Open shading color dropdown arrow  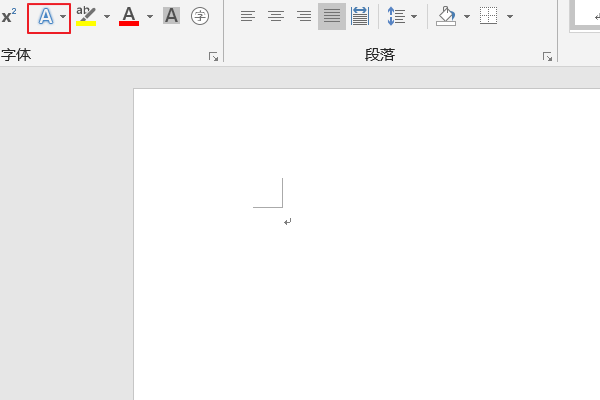tap(467, 17)
